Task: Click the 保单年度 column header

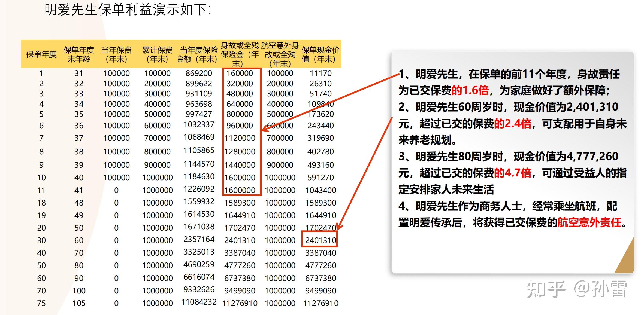Action: (41, 54)
